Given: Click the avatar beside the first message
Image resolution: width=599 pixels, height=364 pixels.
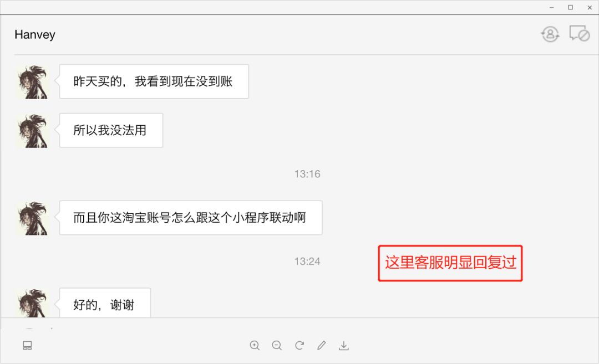Looking at the screenshot, I should pyautogui.click(x=33, y=82).
